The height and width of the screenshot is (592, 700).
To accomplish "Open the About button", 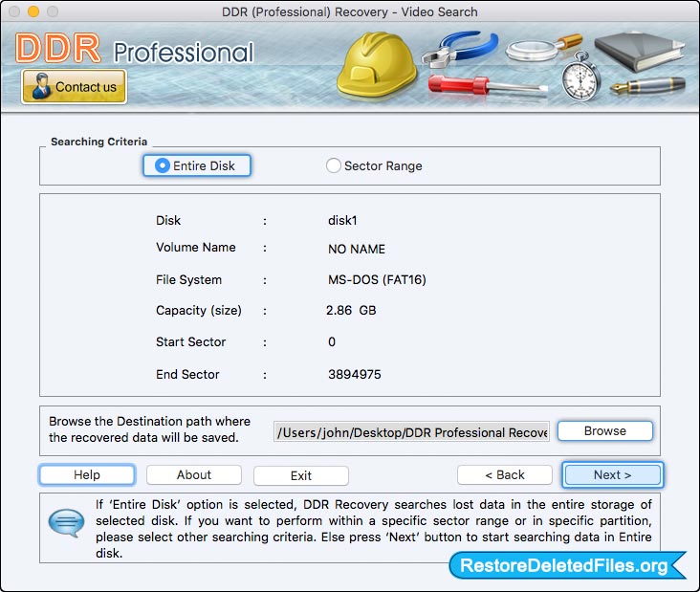I will click(194, 474).
